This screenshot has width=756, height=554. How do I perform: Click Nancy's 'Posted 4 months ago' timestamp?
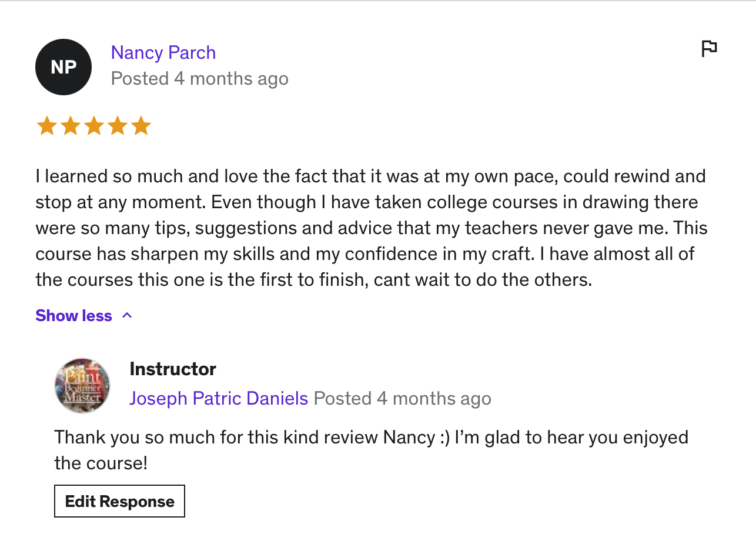(200, 79)
